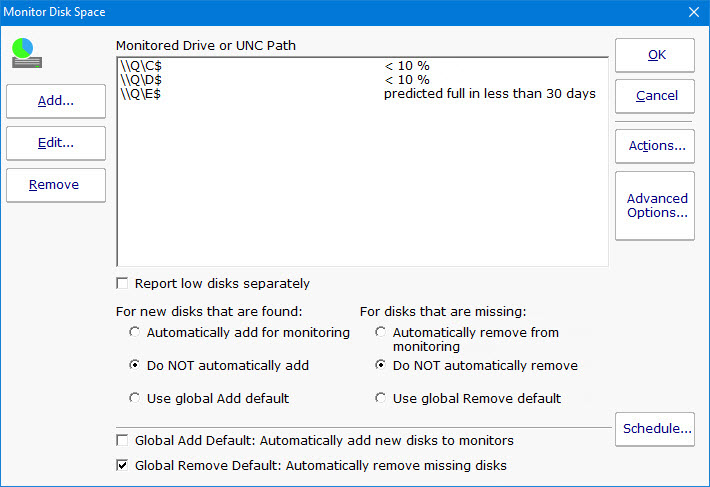Select the \\Q\D$ drive row
Image resolution: width=710 pixels, height=487 pixels.
point(140,80)
